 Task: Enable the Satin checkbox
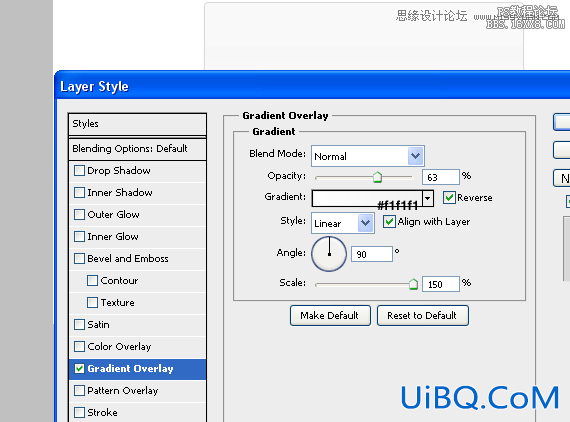pos(79,324)
